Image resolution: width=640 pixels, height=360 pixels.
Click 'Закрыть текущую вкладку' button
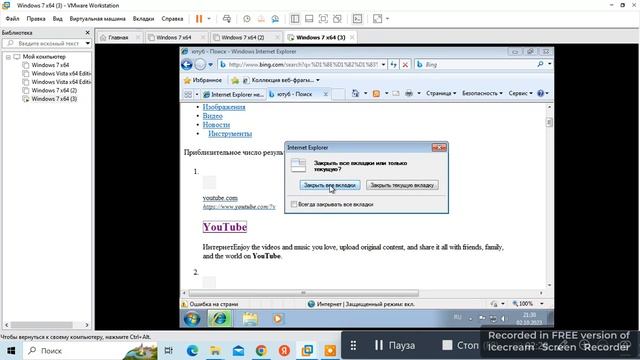402,185
